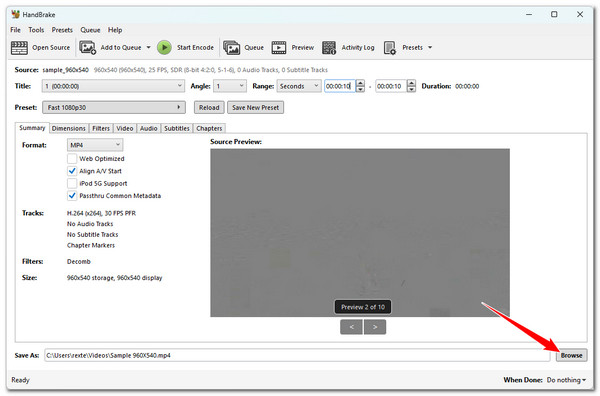Click the H.264 (x264), 30 FPS PFR text
This screenshot has width=600, height=396.
(x=101, y=213)
